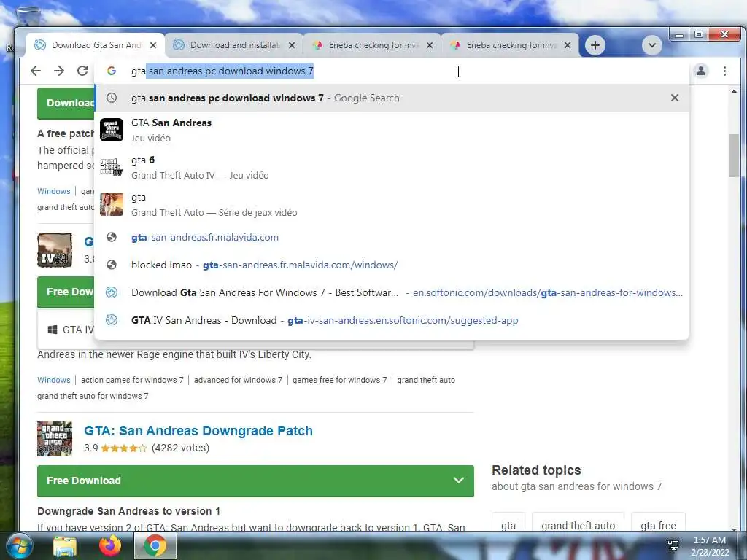Close the first Eneba checking tab
Screen dimensions: 747x560
pos(429,45)
